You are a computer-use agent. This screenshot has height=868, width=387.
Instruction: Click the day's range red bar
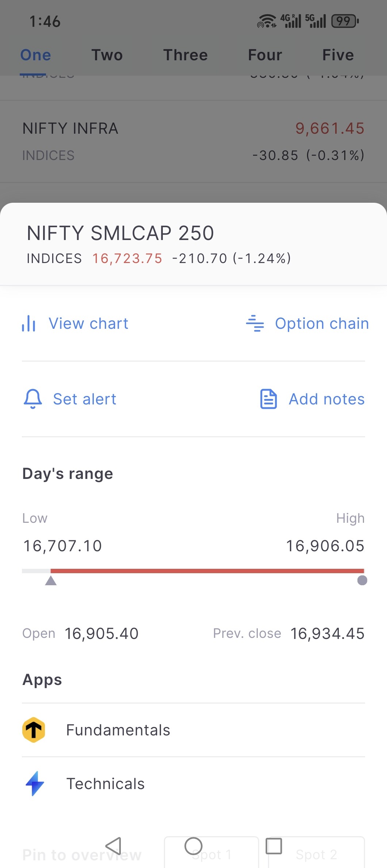pyautogui.click(x=207, y=571)
